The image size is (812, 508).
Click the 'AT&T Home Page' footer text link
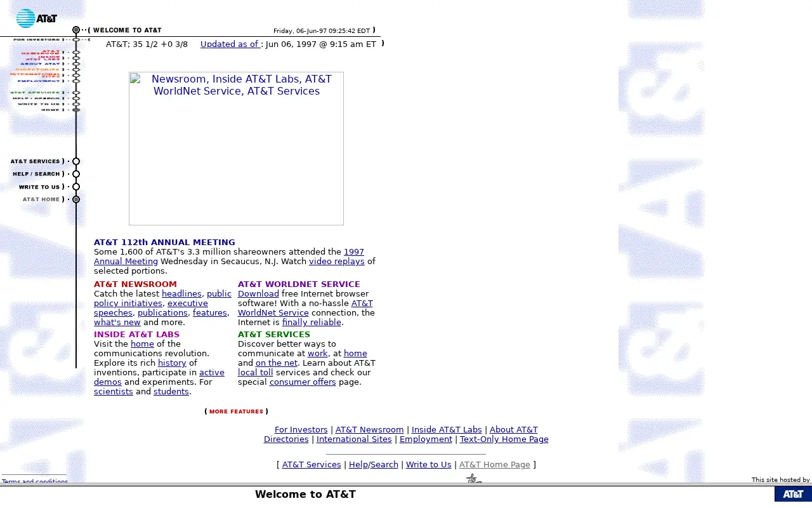[495, 464]
